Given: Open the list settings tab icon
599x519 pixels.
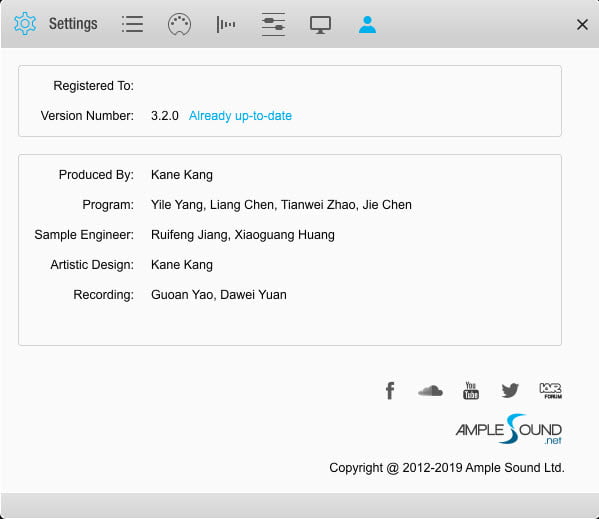Looking at the screenshot, I should coord(133,24).
